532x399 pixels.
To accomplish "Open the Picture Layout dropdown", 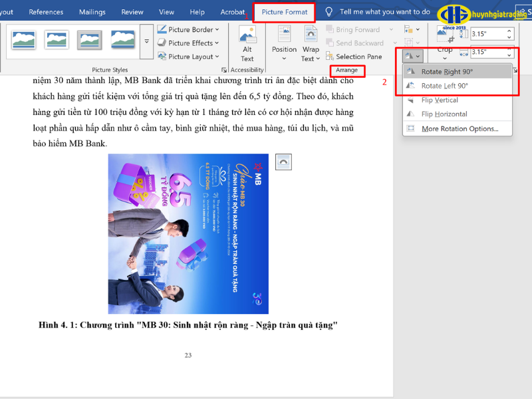I will pos(188,57).
